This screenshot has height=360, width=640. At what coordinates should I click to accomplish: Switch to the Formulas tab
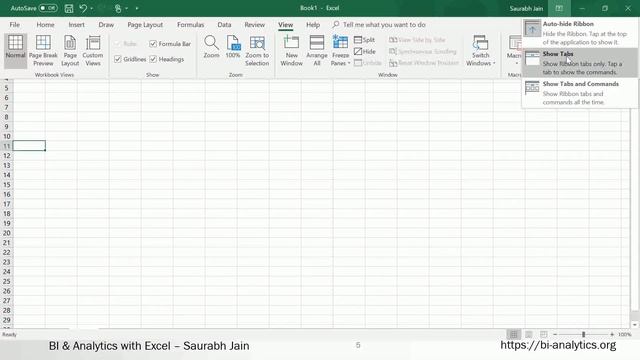(x=190, y=24)
